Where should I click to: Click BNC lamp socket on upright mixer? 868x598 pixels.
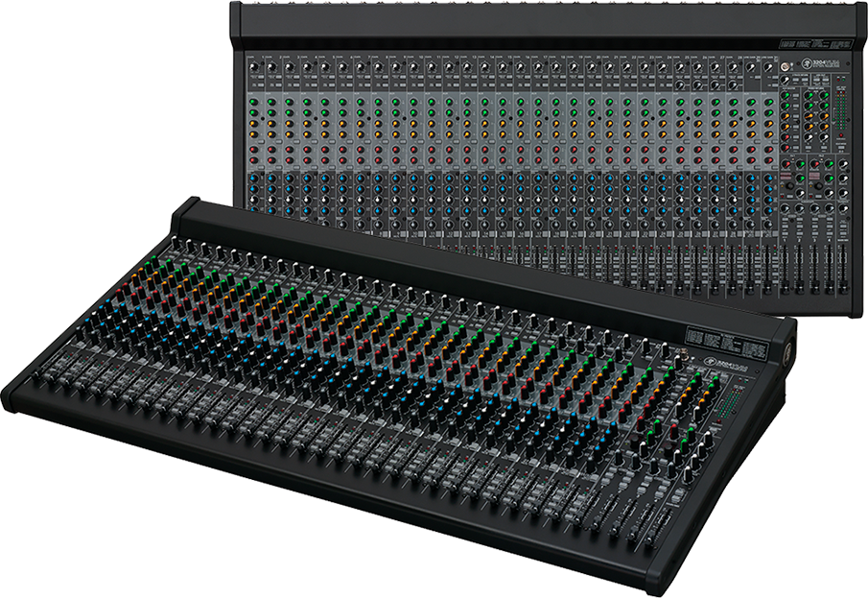pos(785,67)
